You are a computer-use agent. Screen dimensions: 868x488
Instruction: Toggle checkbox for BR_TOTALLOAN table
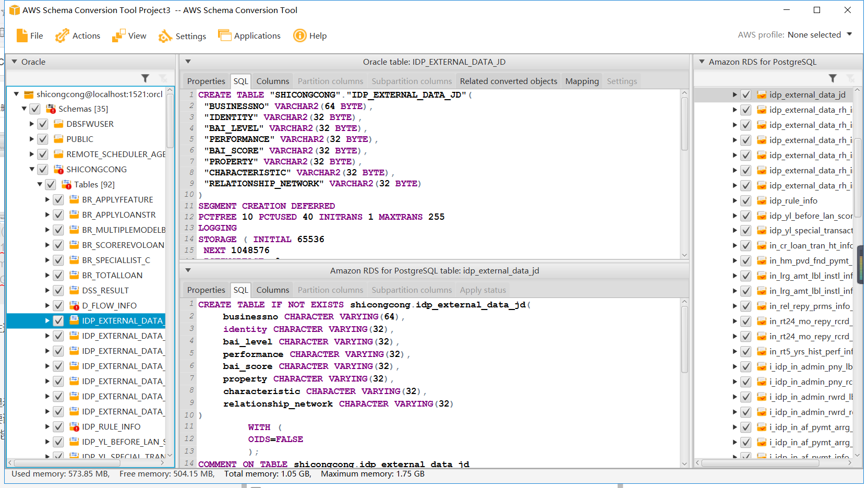point(58,276)
